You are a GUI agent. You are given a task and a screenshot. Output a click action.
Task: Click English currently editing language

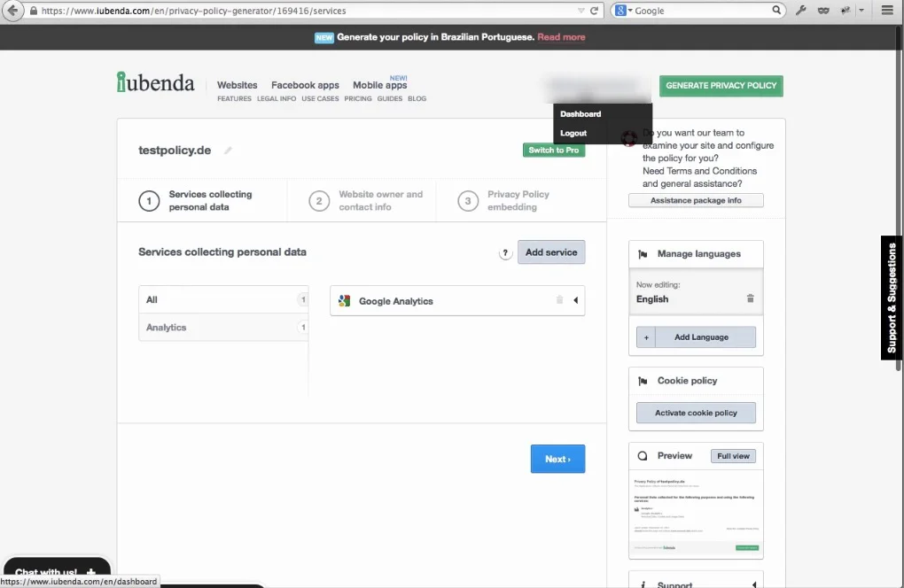652,299
